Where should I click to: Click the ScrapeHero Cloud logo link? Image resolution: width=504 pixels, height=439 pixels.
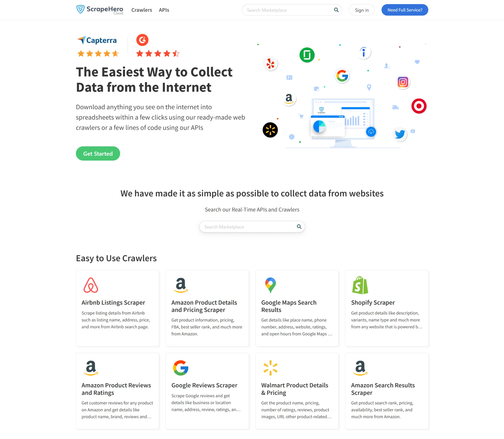pyautogui.click(x=99, y=9)
